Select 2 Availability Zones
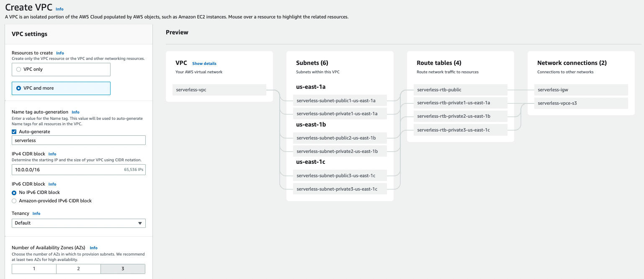 pyautogui.click(x=78, y=269)
